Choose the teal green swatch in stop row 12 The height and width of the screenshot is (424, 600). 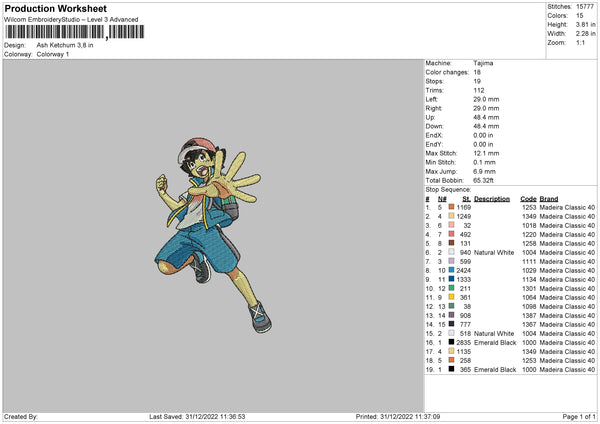452,306
